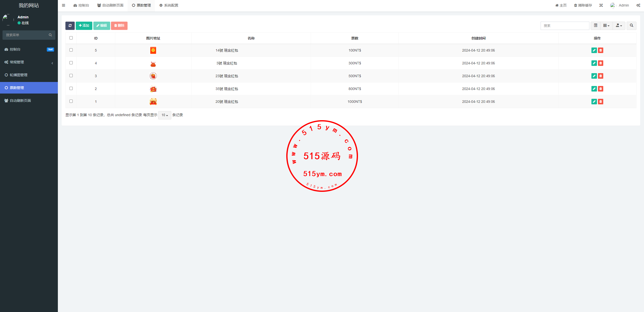The width and height of the screenshot is (644, 312).
Task: Click the red delete icon for ID 1
Action: (600, 102)
